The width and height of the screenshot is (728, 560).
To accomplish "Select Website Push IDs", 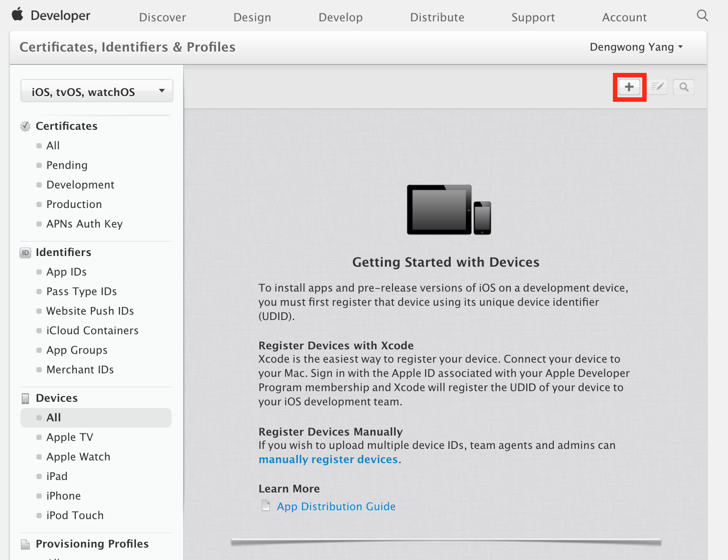I will click(x=90, y=311).
